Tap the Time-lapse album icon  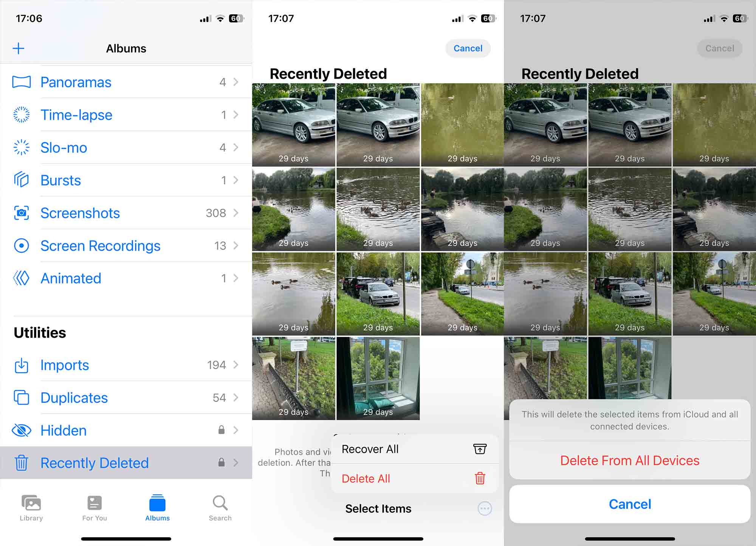click(x=22, y=115)
